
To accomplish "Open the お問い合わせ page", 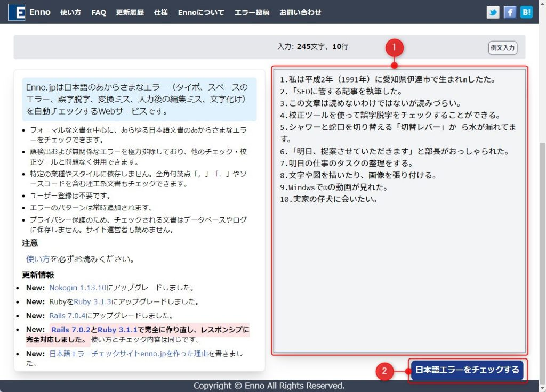I will point(300,12).
